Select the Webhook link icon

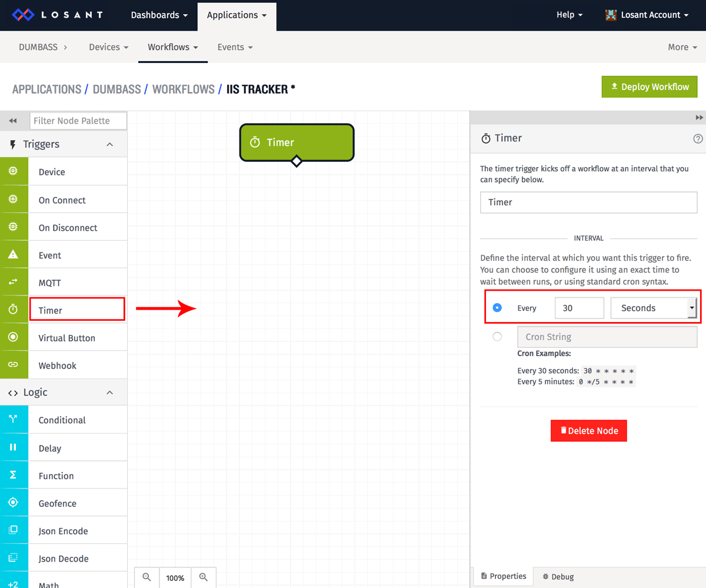point(14,365)
